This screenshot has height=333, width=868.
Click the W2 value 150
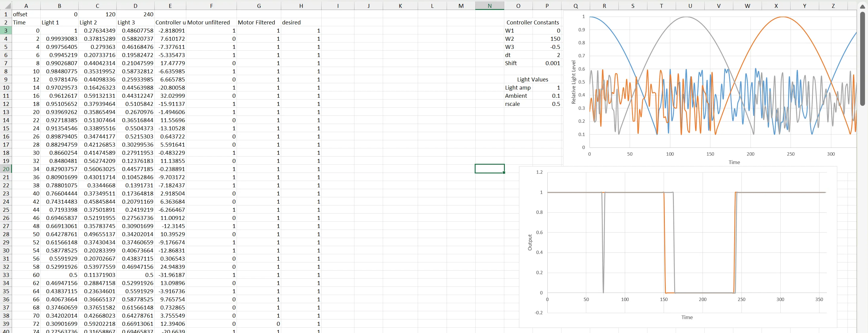[x=547, y=39]
